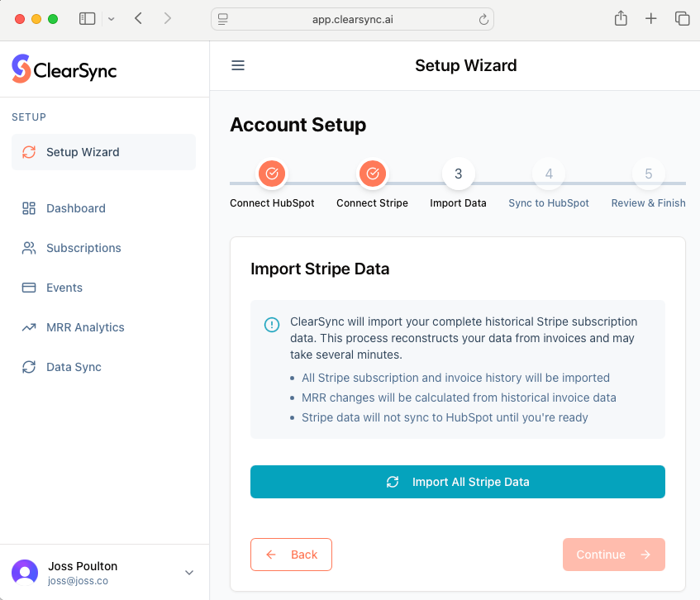700x600 pixels.
Task: Open a new Safari tab
Action: coord(651,19)
